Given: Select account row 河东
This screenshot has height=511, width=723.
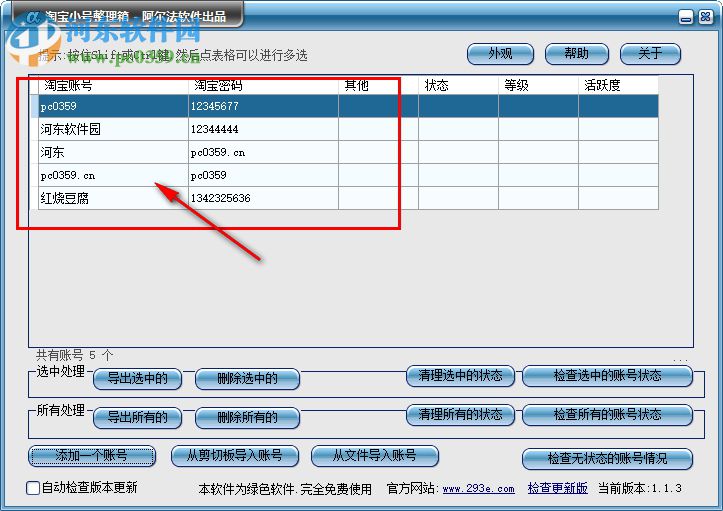Looking at the screenshot, I should pyautogui.click(x=348, y=152).
